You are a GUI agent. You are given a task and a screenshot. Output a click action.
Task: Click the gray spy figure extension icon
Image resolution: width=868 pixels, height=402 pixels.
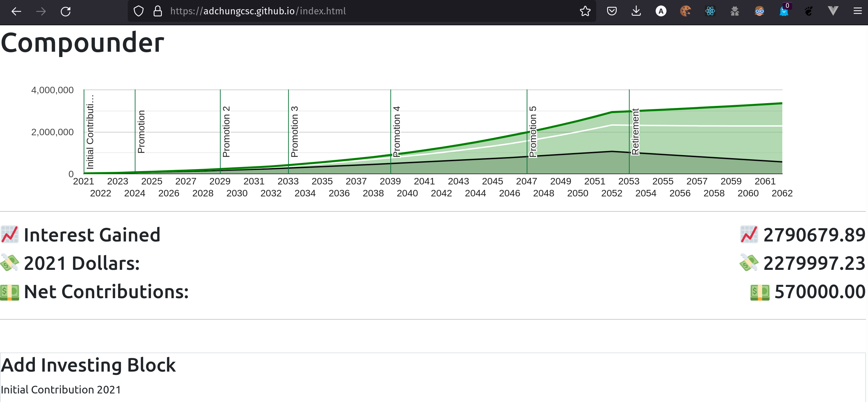[734, 11]
